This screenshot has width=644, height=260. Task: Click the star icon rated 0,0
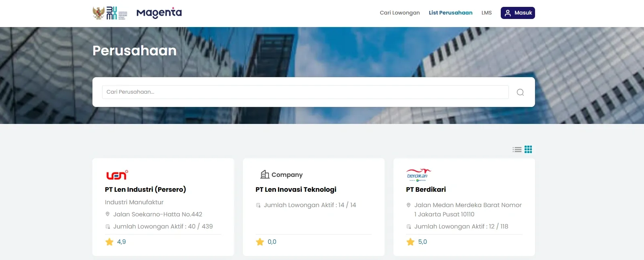click(260, 242)
